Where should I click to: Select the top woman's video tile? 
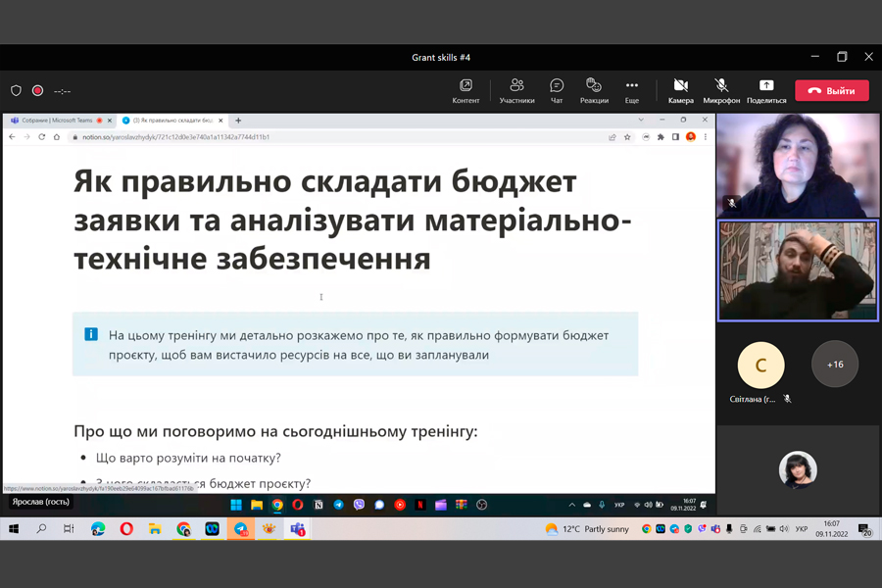click(798, 166)
